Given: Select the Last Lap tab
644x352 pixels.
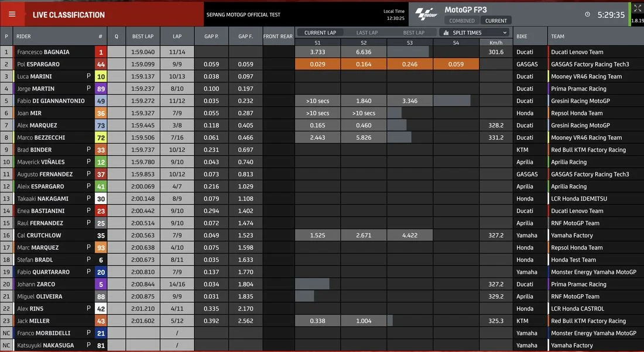Looking at the screenshot, I should (x=366, y=32).
